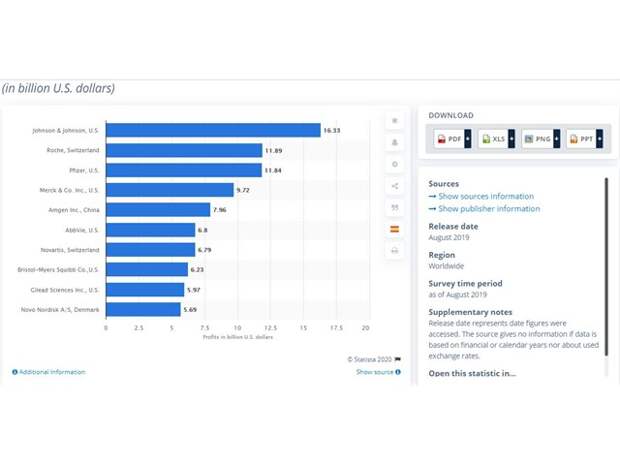Click the Release date heading
The width and height of the screenshot is (620, 465).
[453, 227]
